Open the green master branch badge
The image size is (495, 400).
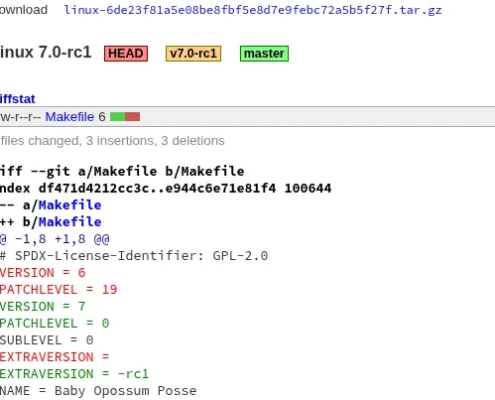[x=264, y=54]
